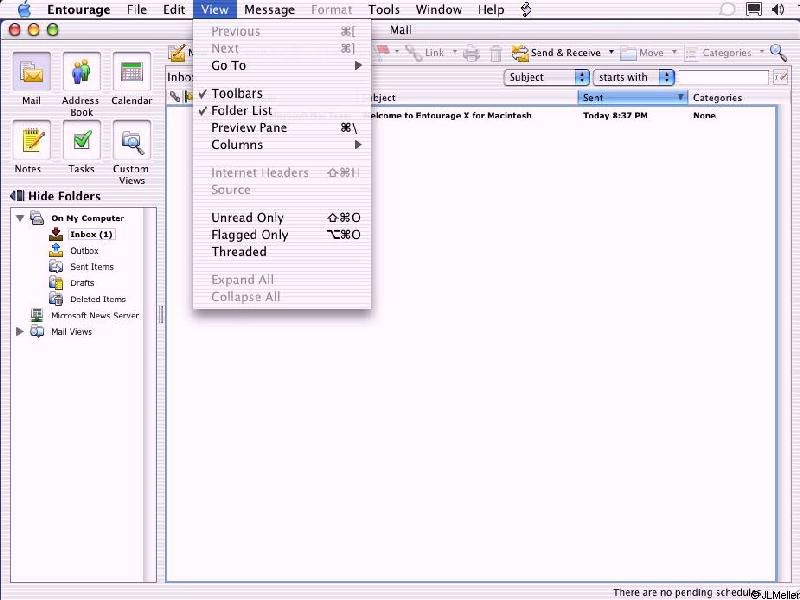800x600 pixels.
Task: Click the 'Today 8:37 PM' sent date
Action: coord(615,115)
